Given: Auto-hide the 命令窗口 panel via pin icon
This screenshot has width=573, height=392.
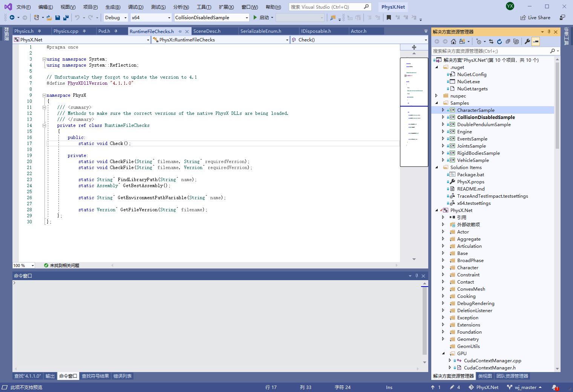Looking at the screenshot, I should pos(416,275).
